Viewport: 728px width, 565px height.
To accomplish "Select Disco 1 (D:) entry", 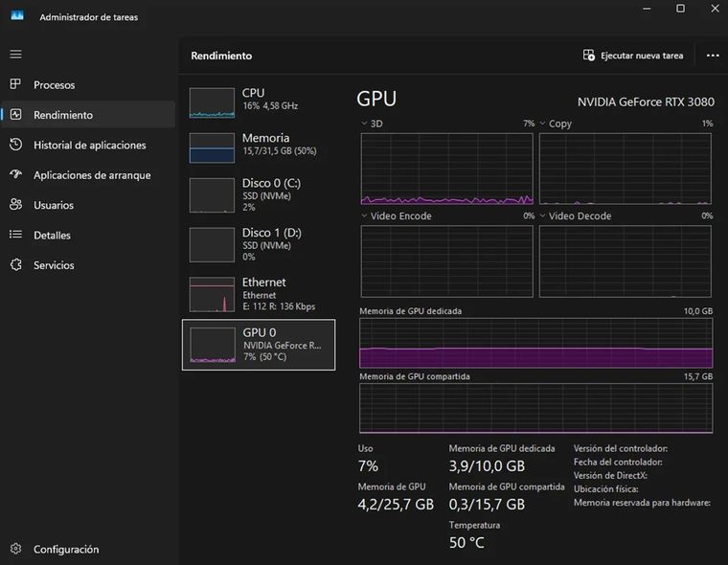I will [x=259, y=244].
